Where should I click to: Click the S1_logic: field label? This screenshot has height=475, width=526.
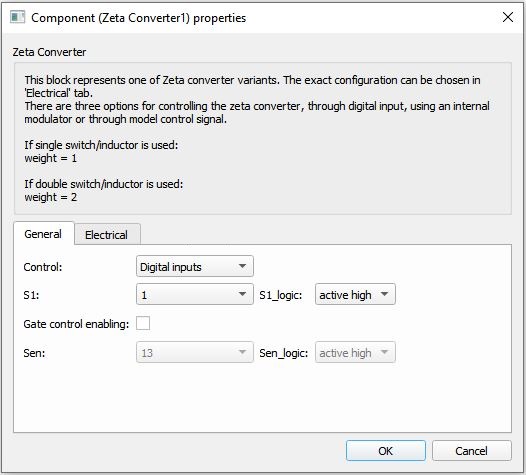(280, 295)
